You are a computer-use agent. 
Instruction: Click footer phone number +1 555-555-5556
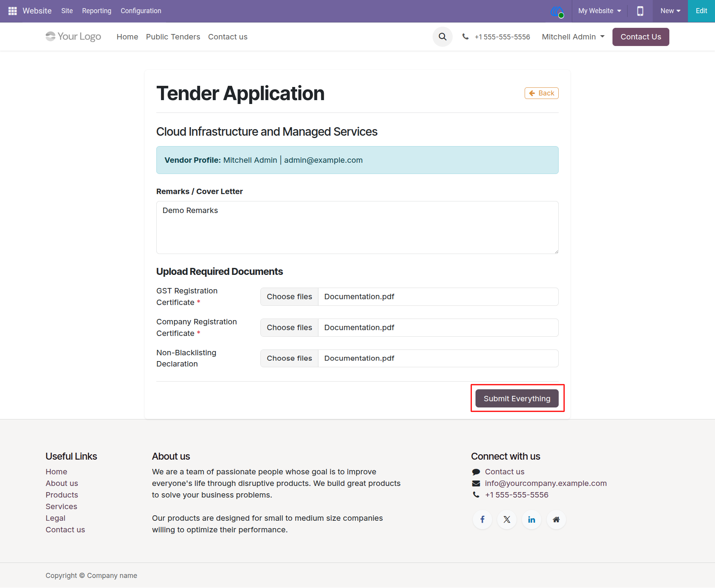(x=517, y=495)
